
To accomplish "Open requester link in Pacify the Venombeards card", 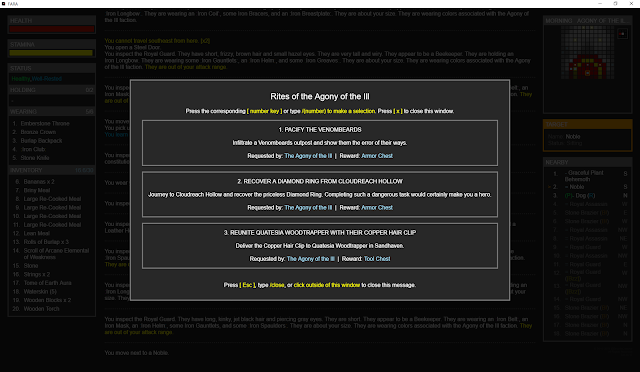I will 308,156.
